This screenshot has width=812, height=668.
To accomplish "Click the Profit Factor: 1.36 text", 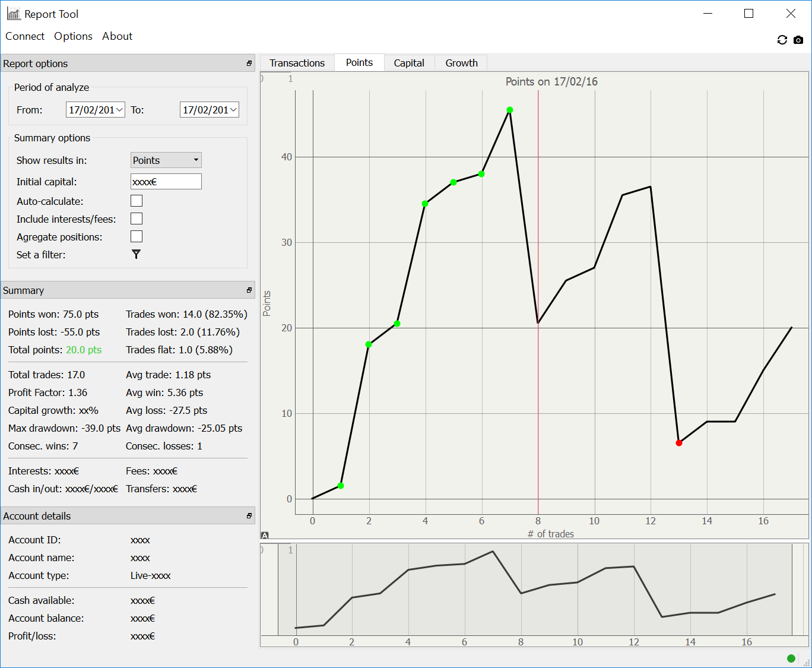I will click(47, 392).
